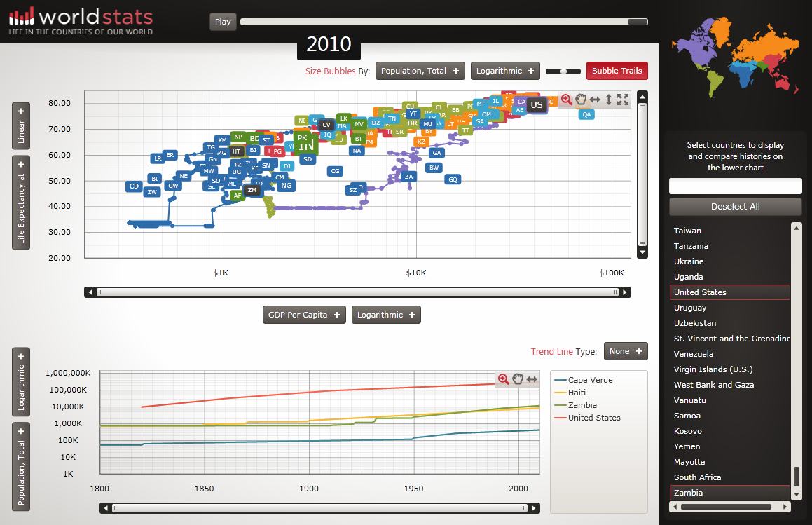The height and width of the screenshot is (525, 812).
Task: Click the CD bubble on chart
Action: click(x=134, y=186)
